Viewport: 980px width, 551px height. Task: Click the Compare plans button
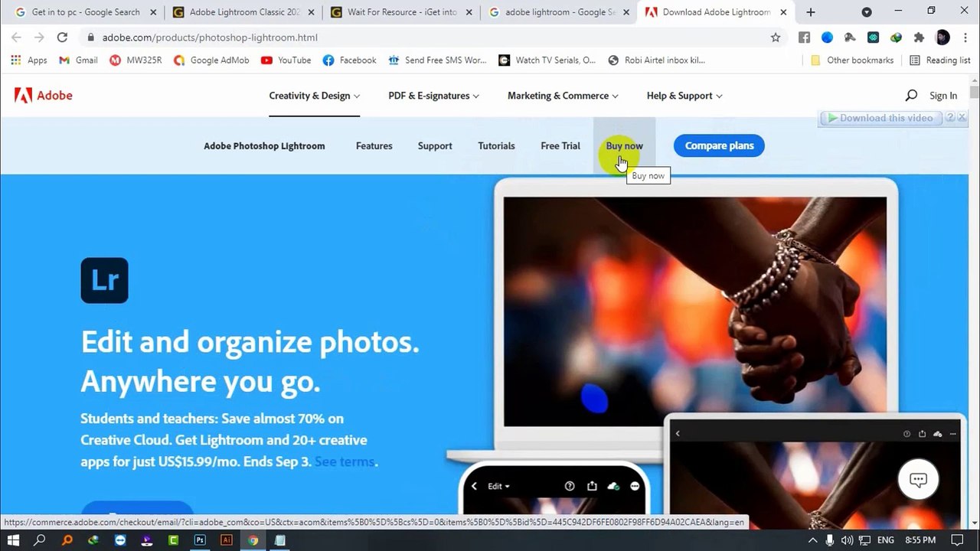click(719, 145)
